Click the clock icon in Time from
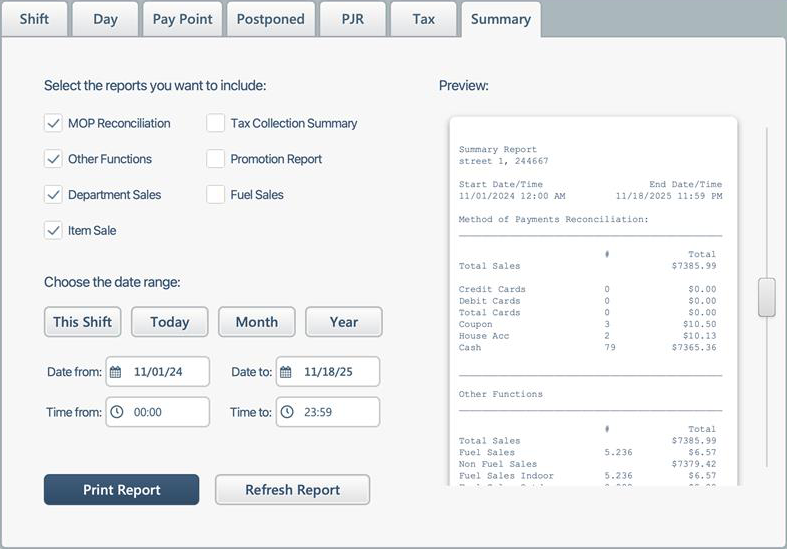The height and width of the screenshot is (549, 787). pos(116,412)
